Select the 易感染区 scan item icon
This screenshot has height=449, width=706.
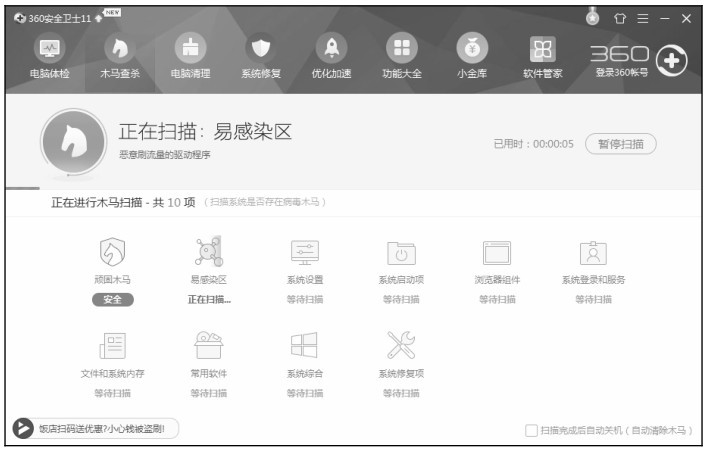208,251
